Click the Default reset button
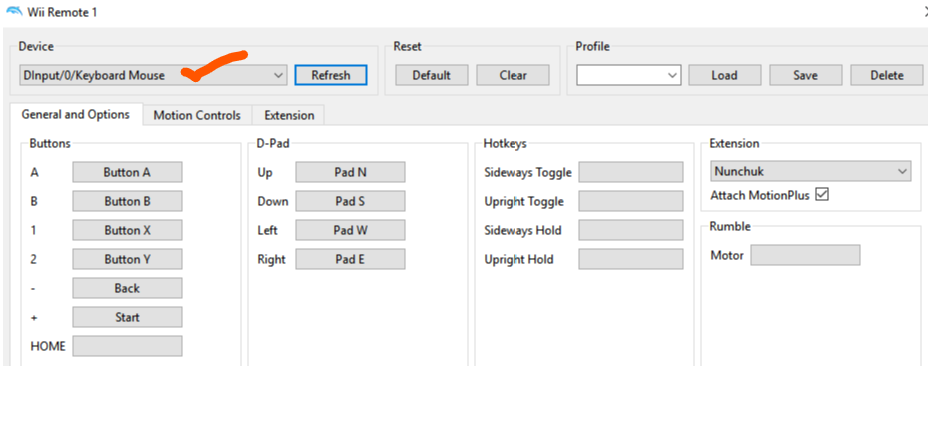Viewport: 948px width, 448px height. 432,75
